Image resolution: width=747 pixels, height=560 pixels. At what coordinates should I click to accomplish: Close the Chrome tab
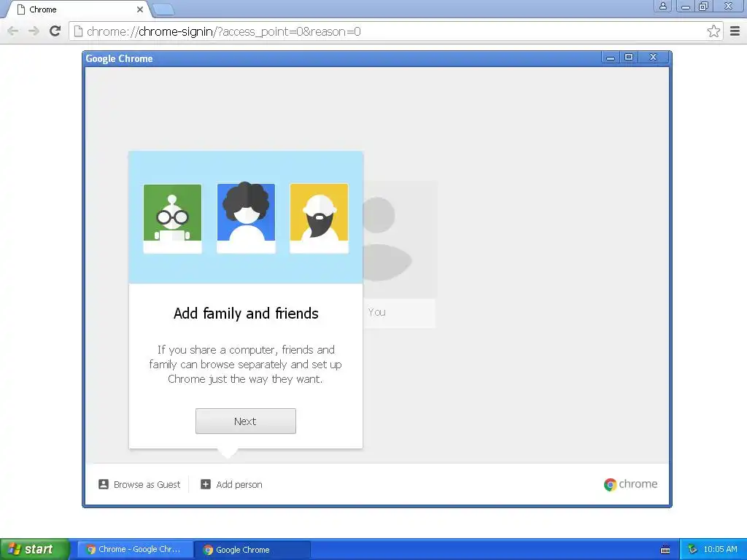pos(140,9)
